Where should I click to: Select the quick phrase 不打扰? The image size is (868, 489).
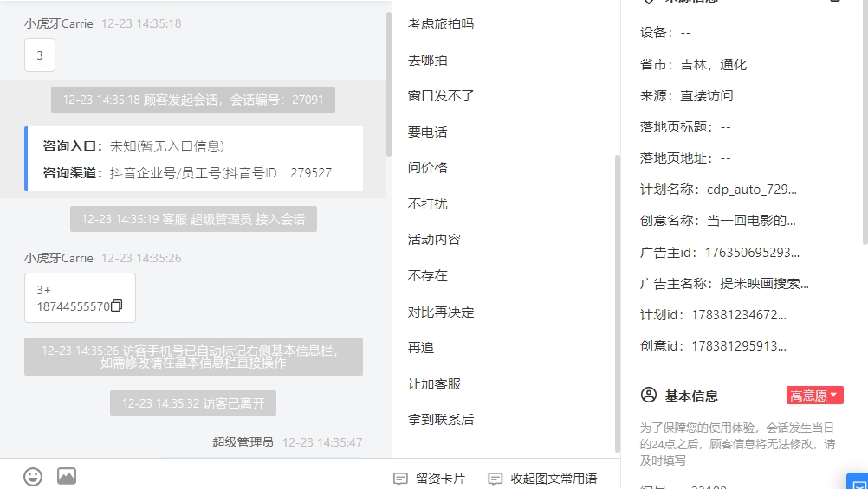(427, 203)
